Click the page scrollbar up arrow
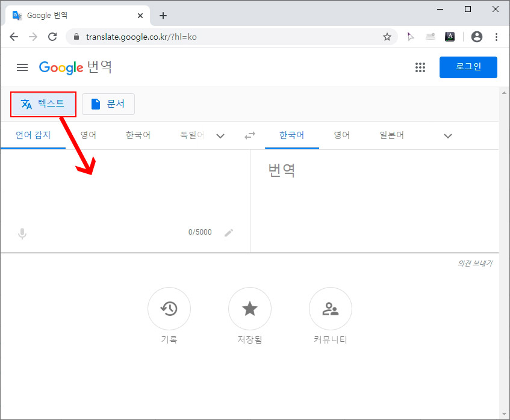Viewport: 510px width, 420px height. coord(504,93)
